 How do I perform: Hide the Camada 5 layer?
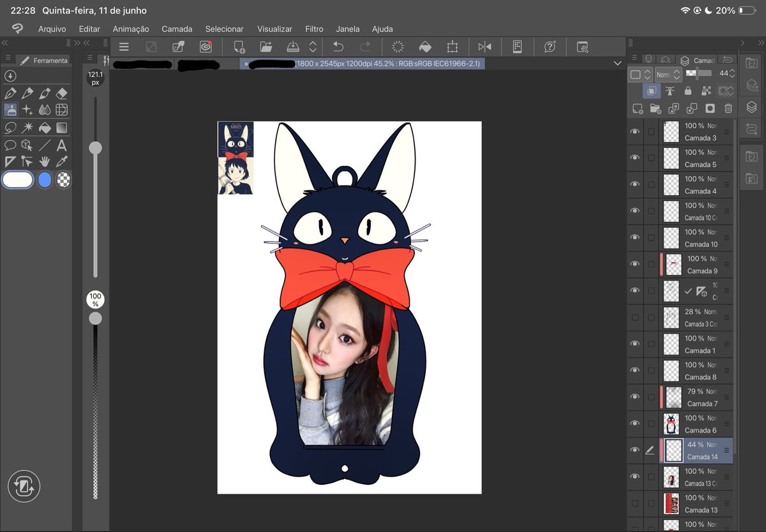635,158
